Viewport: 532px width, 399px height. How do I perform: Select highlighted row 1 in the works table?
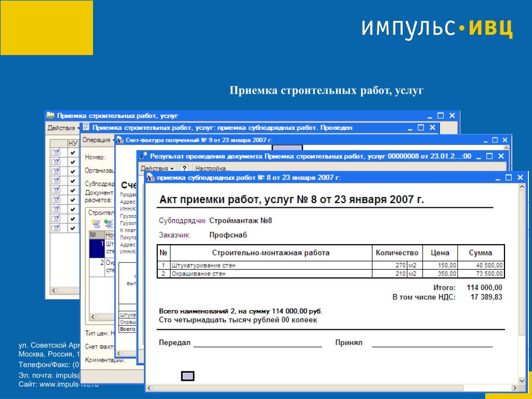point(102,248)
